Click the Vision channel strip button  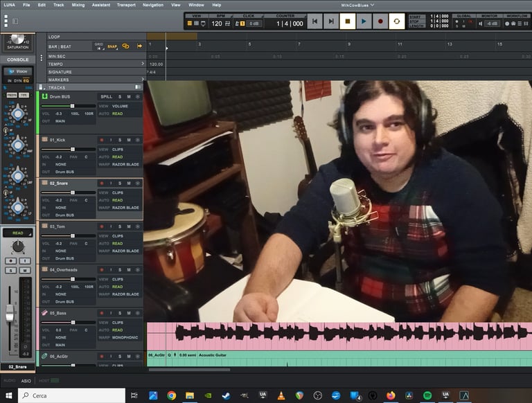pyautogui.click(x=18, y=71)
